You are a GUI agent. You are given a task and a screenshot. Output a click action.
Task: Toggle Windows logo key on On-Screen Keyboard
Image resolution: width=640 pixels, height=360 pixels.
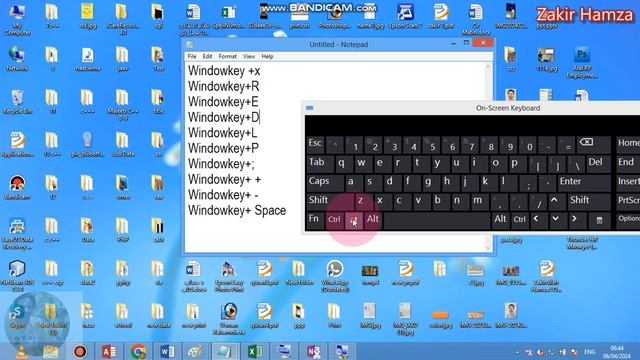click(353, 220)
